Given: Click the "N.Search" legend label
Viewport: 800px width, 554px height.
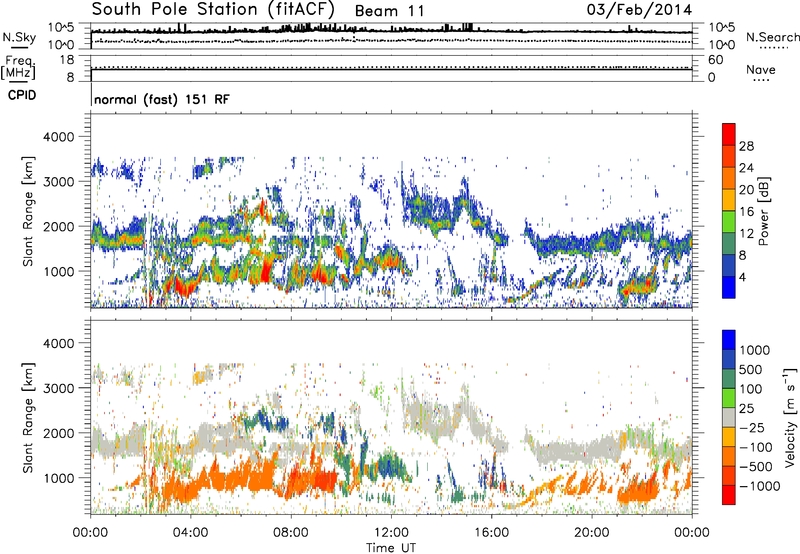Looking at the screenshot, I should (x=773, y=37).
